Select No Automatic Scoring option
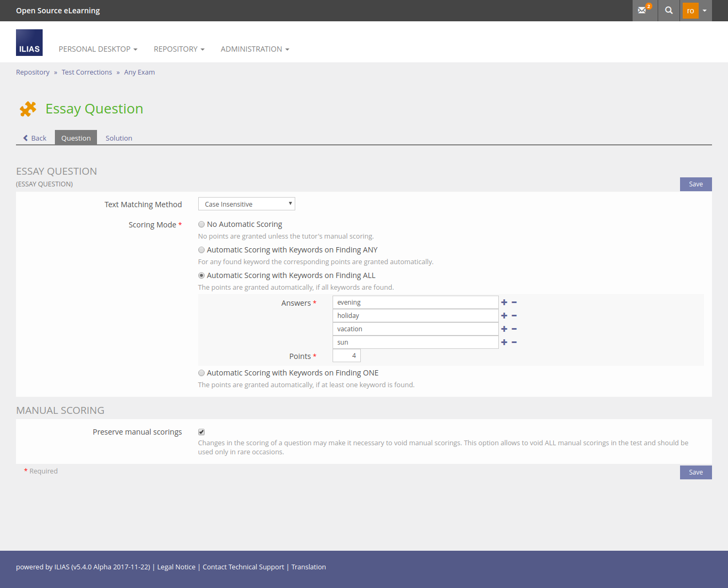The width and height of the screenshot is (728, 588). 201,224
